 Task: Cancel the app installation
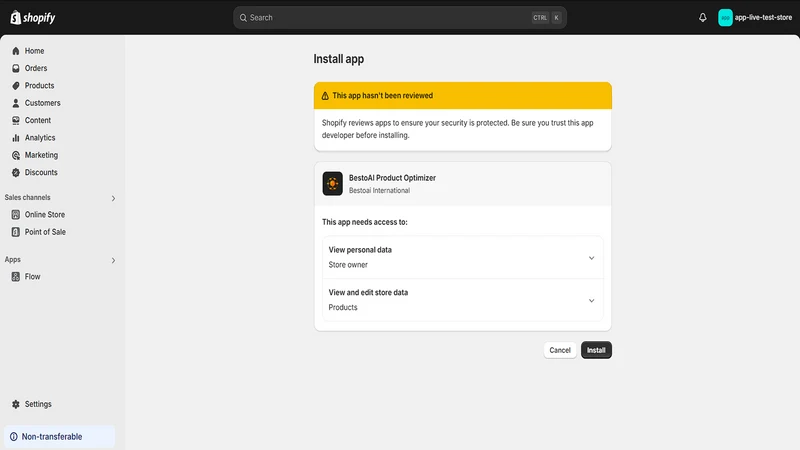pyautogui.click(x=560, y=350)
